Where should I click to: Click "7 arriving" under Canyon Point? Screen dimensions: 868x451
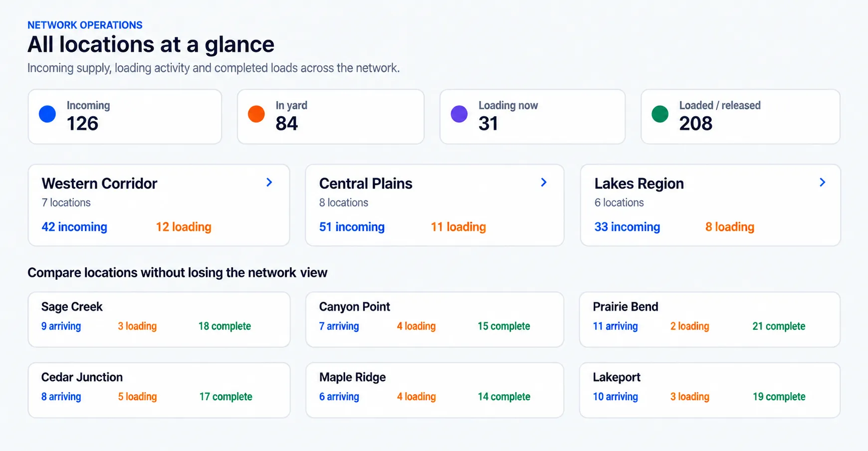(339, 326)
